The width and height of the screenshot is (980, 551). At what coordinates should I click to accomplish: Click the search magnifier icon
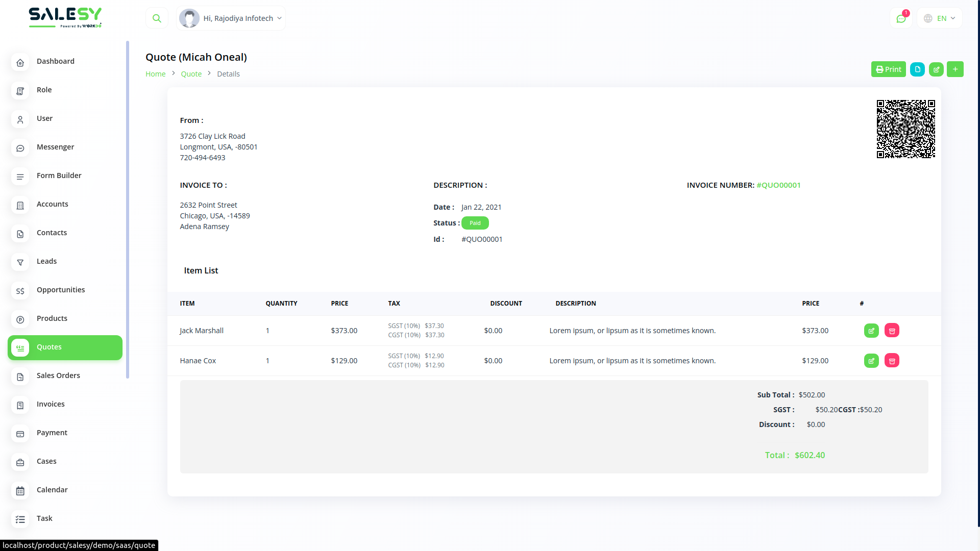(157, 18)
